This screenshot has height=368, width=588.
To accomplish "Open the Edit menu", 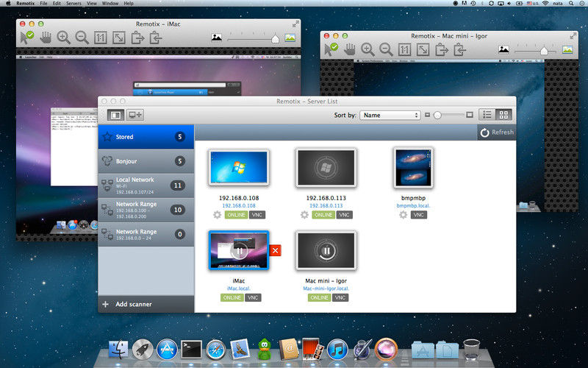I will click(x=57, y=3).
